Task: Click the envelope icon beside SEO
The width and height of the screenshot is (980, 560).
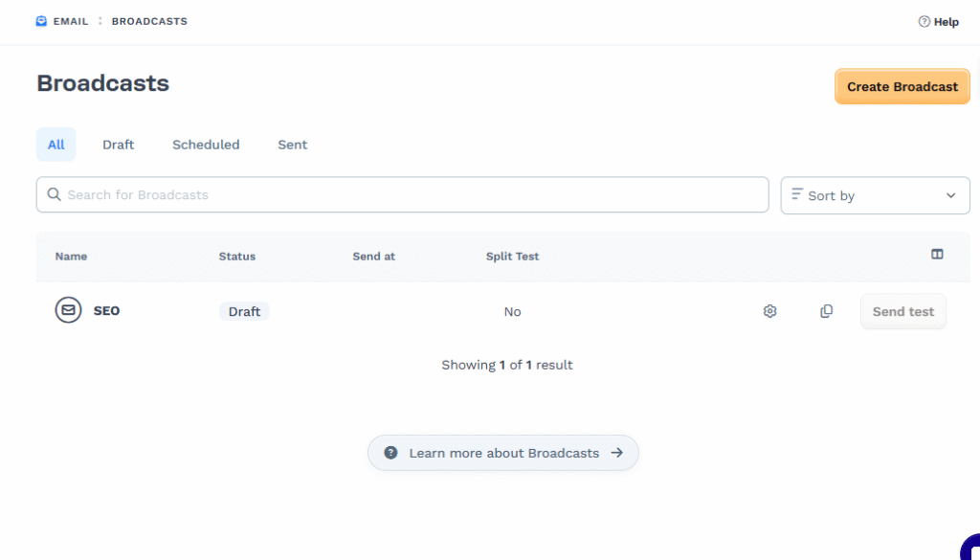Action: [x=68, y=310]
